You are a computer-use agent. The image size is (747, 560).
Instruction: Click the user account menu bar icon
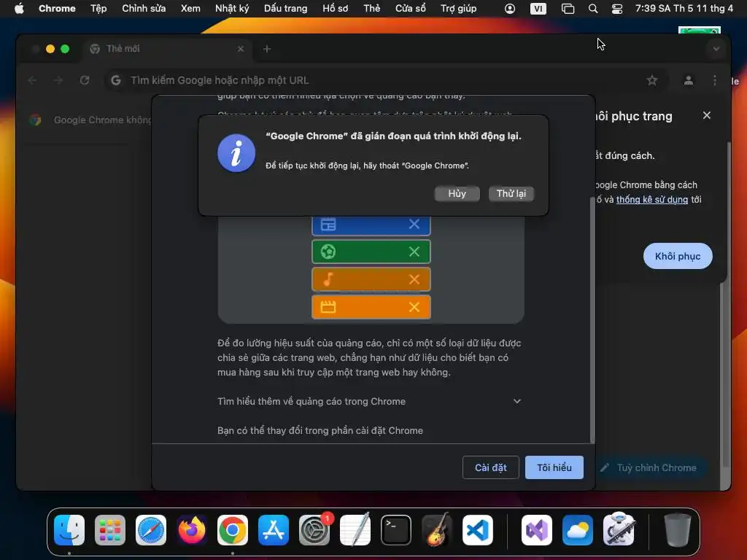510,9
